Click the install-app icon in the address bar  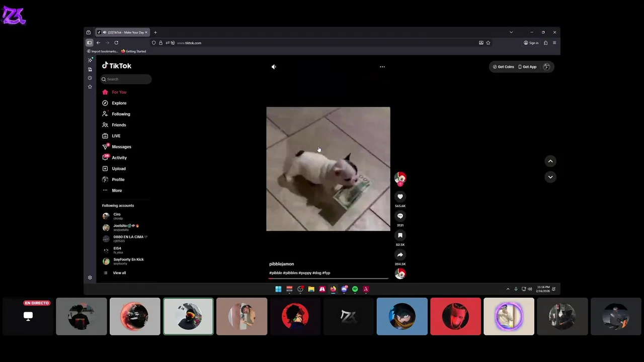click(481, 43)
